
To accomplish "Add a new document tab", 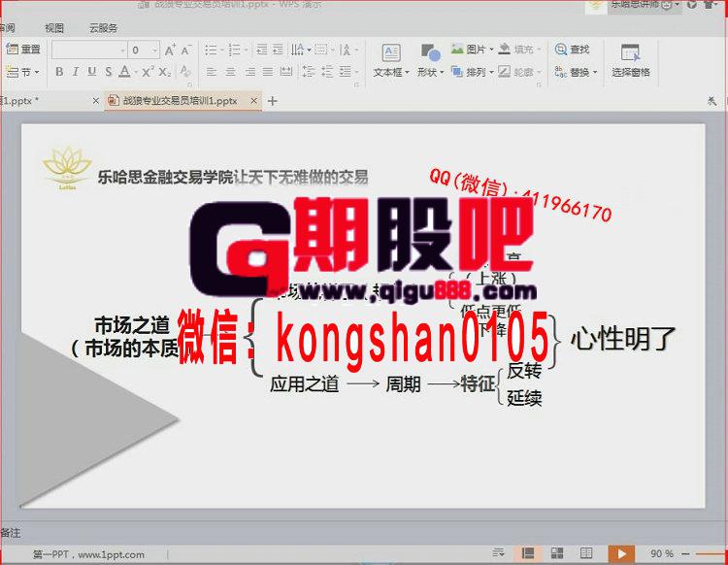I will (273, 101).
